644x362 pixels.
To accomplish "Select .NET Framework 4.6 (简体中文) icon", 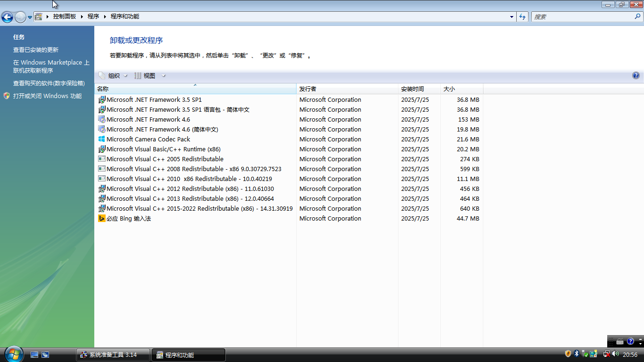I will pos(101,129).
